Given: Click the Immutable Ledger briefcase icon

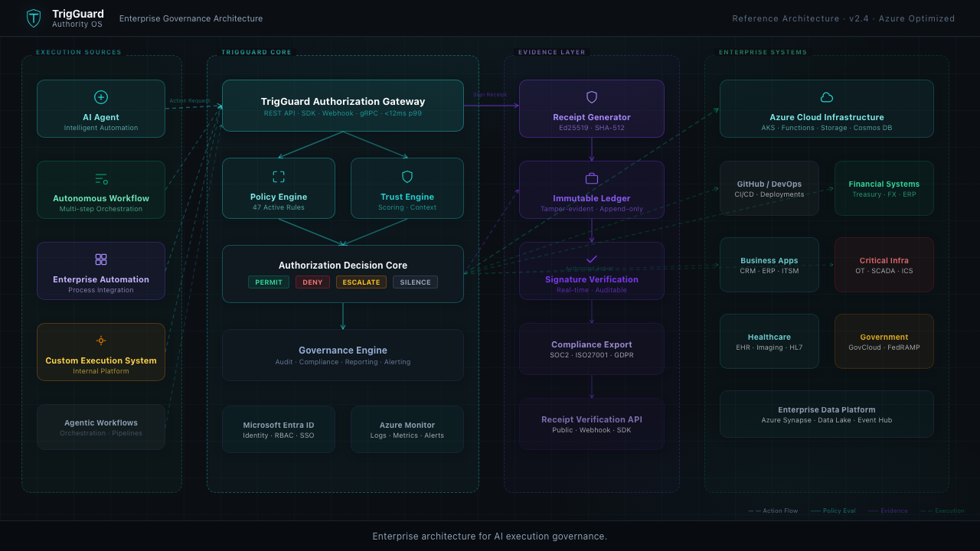Looking at the screenshot, I should 592,178.
